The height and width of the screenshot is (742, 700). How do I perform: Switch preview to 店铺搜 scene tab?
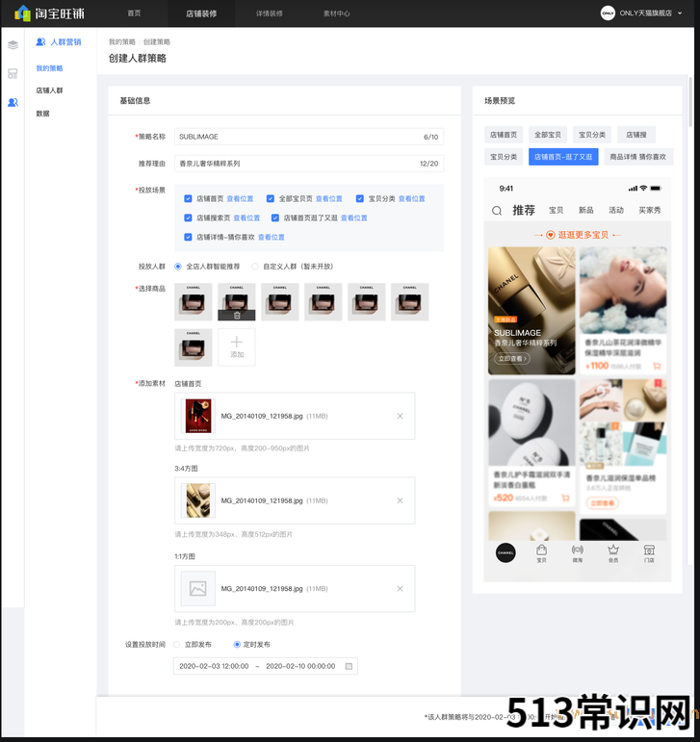click(636, 135)
